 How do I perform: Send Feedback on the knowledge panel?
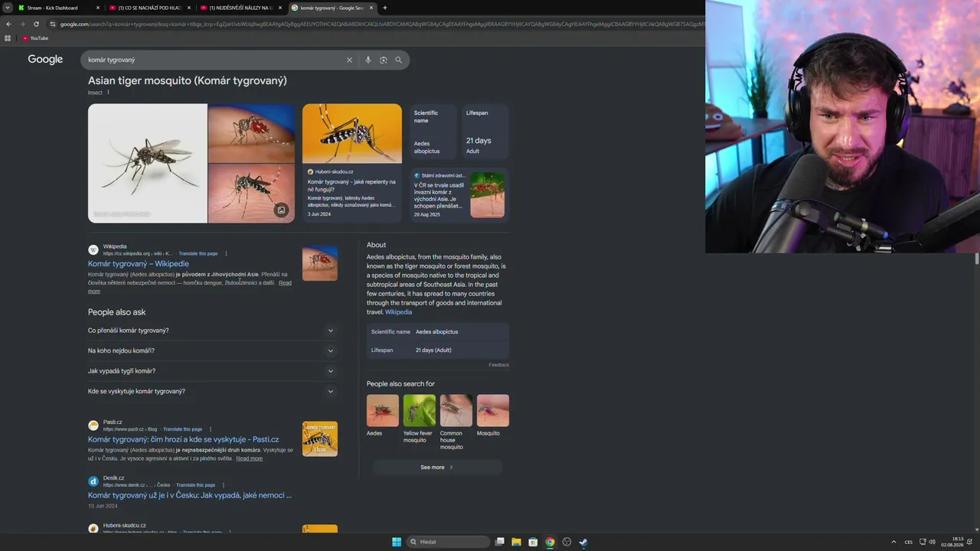click(x=499, y=365)
